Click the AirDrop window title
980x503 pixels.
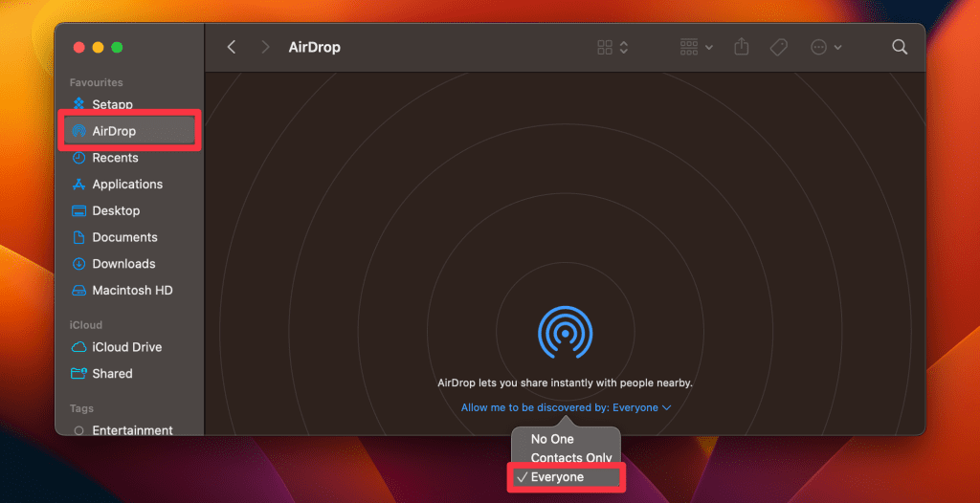pyautogui.click(x=314, y=48)
